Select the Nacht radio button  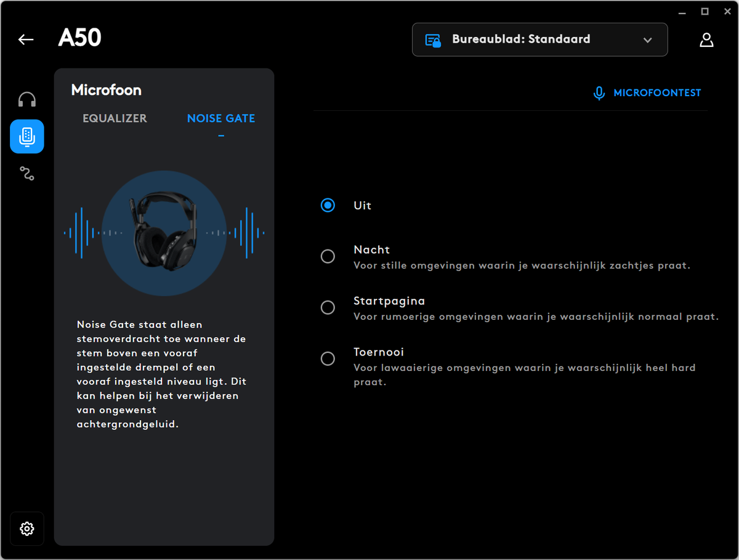point(328,256)
